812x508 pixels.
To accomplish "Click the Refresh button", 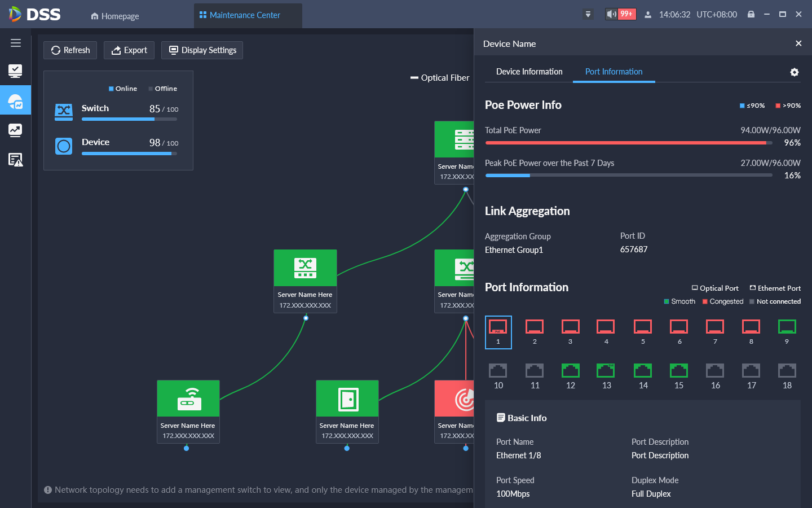I will click(x=70, y=50).
